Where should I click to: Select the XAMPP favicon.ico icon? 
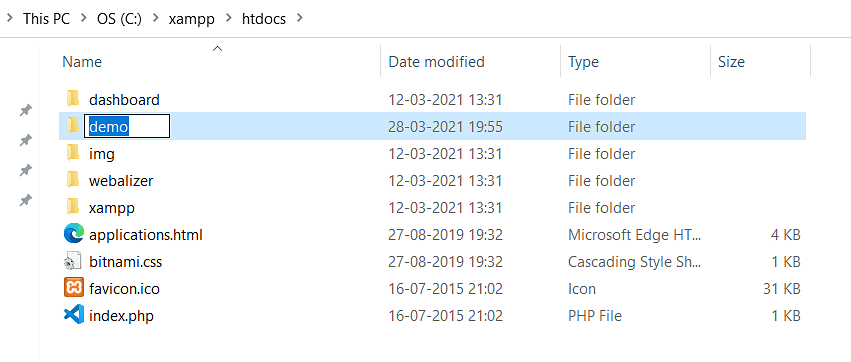click(73, 288)
